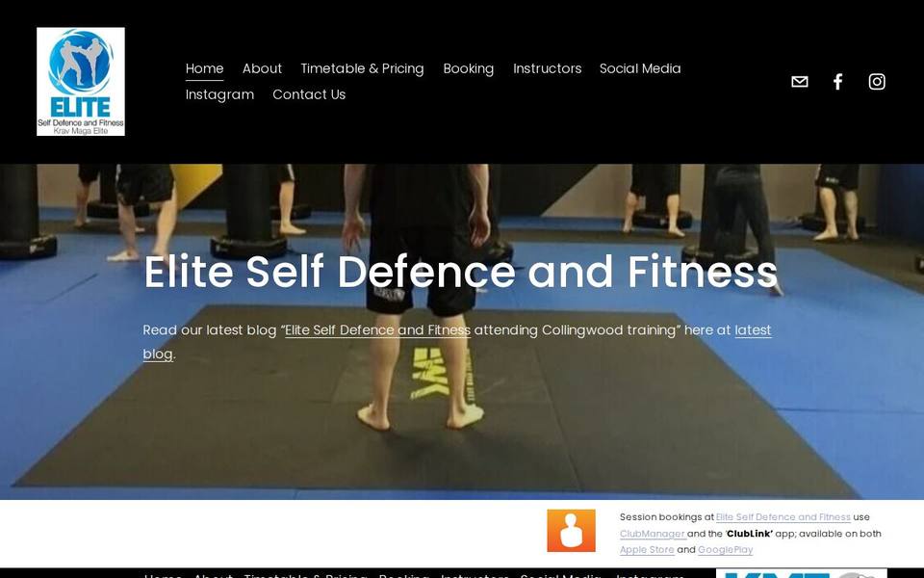Open Elite Self Defence link in bookings text
Viewport: 924px width, 578px height.
[783, 517]
